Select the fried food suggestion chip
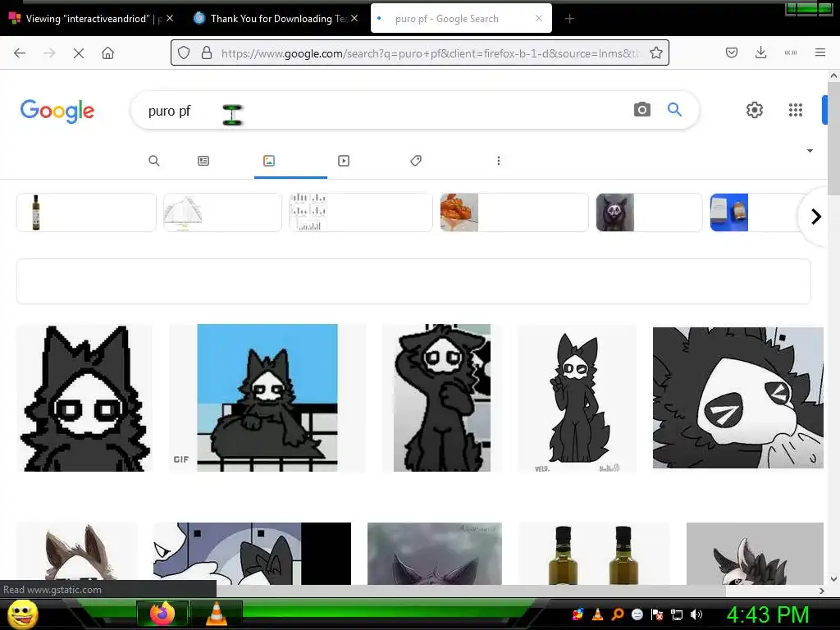Viewport: 840px width, 630px height. 514,212
